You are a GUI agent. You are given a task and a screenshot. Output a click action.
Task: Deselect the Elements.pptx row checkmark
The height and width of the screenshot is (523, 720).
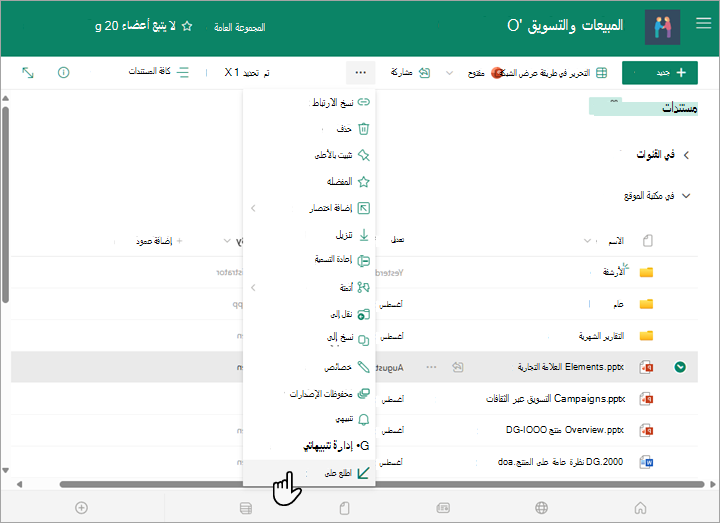pos(680,367)
